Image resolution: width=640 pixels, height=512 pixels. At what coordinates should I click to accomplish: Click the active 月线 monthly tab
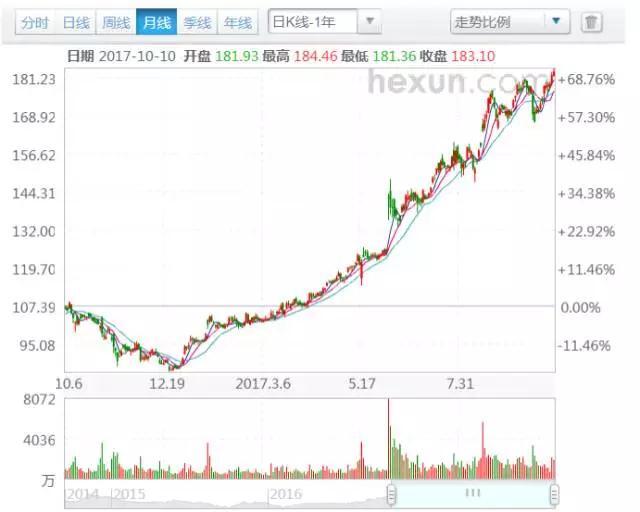tap(156, 22)
